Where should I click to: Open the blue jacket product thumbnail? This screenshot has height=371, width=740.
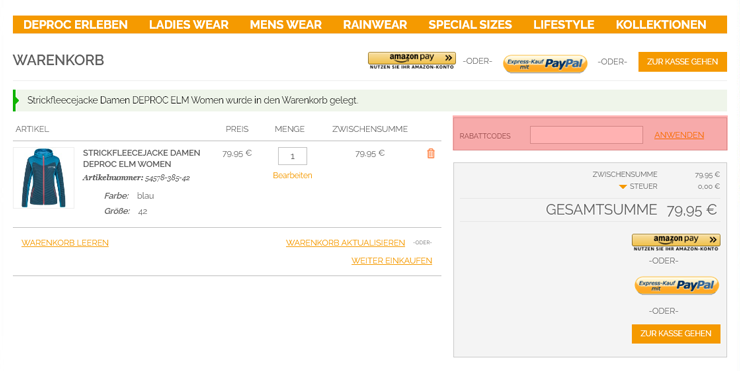tap(43, 178)
